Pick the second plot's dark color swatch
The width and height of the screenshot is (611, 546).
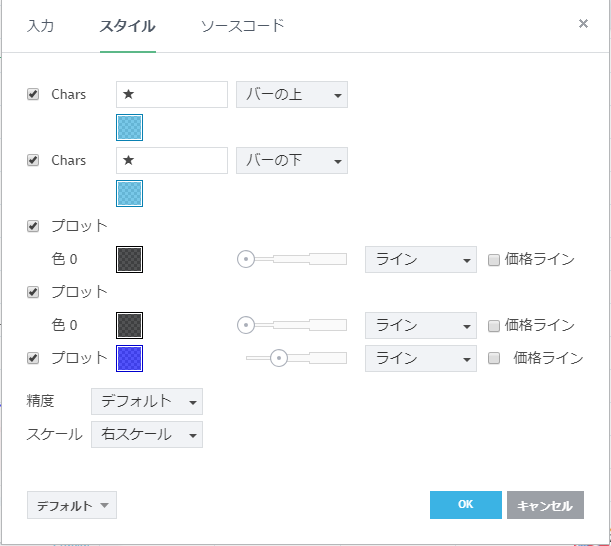click(x=130, y=325)
